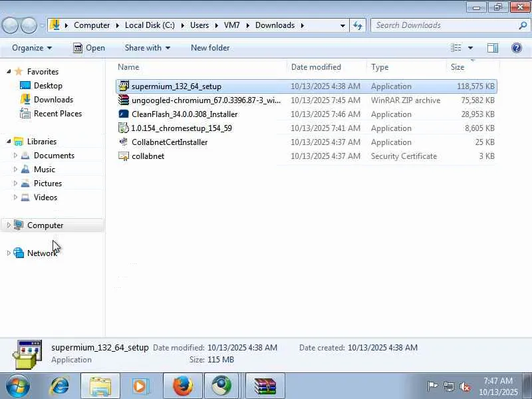Click the Action Center flag tray icon

(x=433, y=386)
